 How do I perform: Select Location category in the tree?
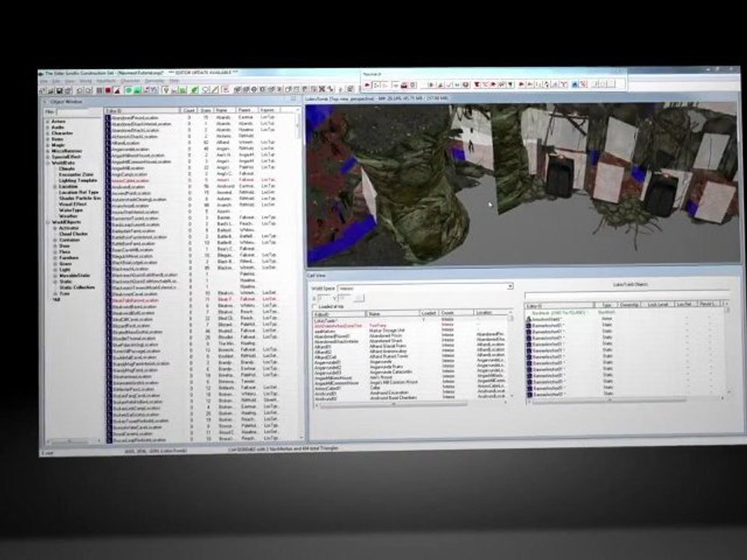[68, 186]
